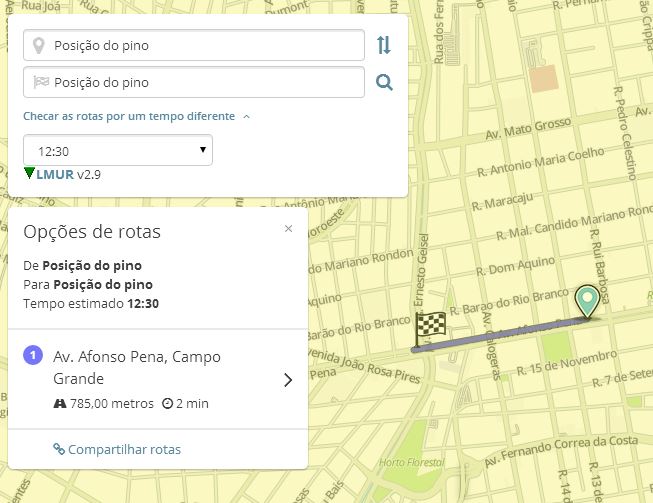Click the 'Horto Florestal' park label
This screenshot has width=653, height=503.
pyautogui.click(x=411, y=462)
